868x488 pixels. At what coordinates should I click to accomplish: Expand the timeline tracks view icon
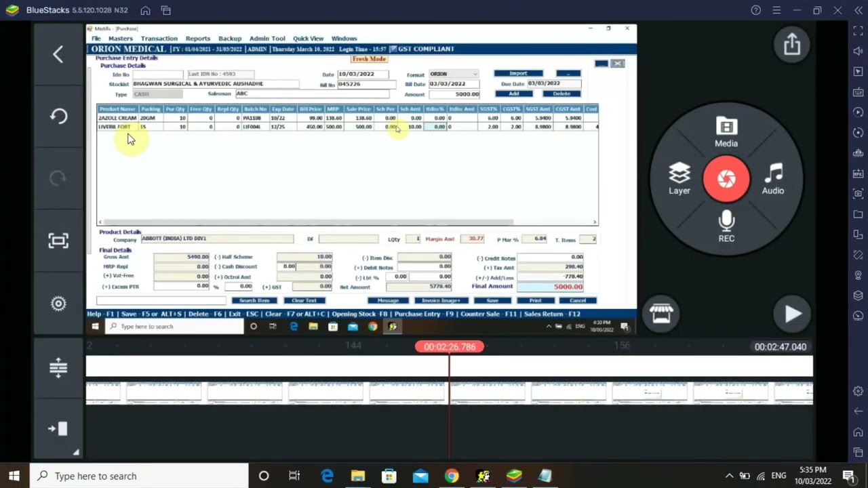click(58, 367)
